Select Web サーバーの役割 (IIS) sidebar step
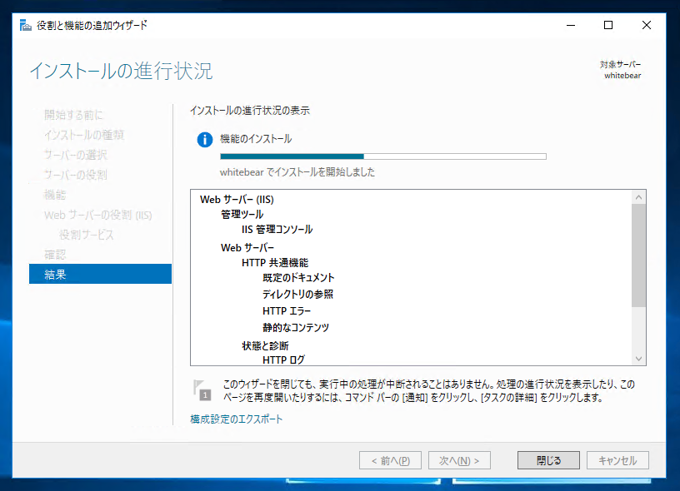 (x=98, y=215)
